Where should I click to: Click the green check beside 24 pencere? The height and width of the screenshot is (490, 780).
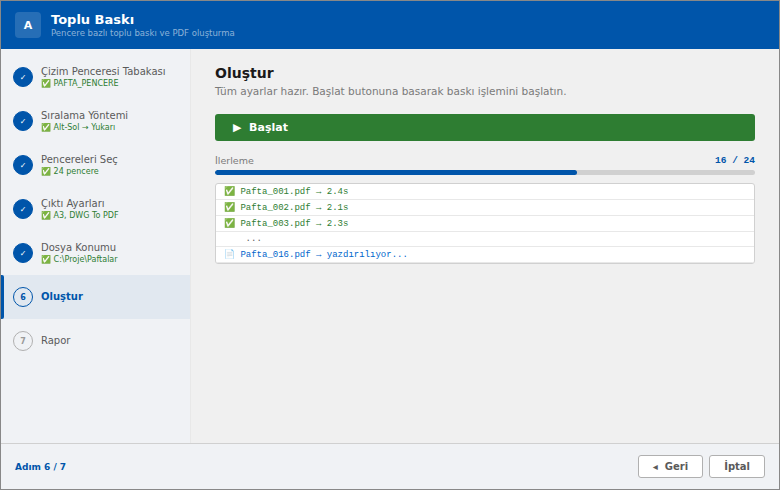click(46, 172)
